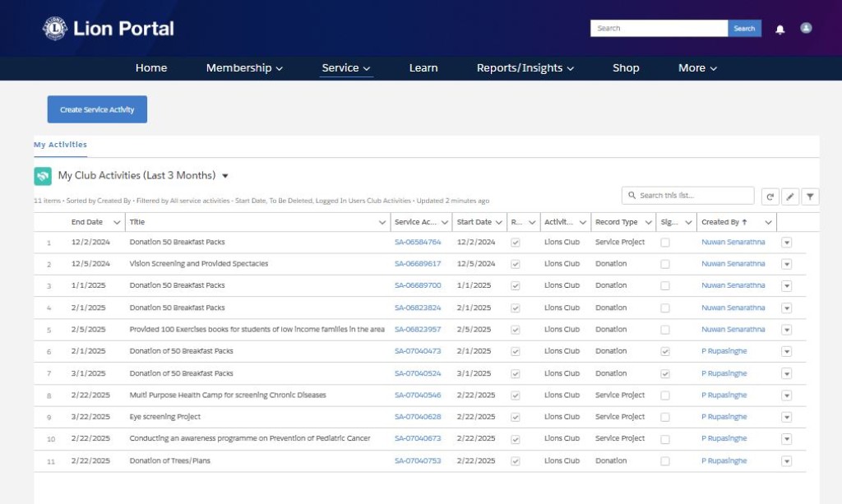Click the green service activity list icon
Screen dimensions: 842x504
tap(43, 176)
